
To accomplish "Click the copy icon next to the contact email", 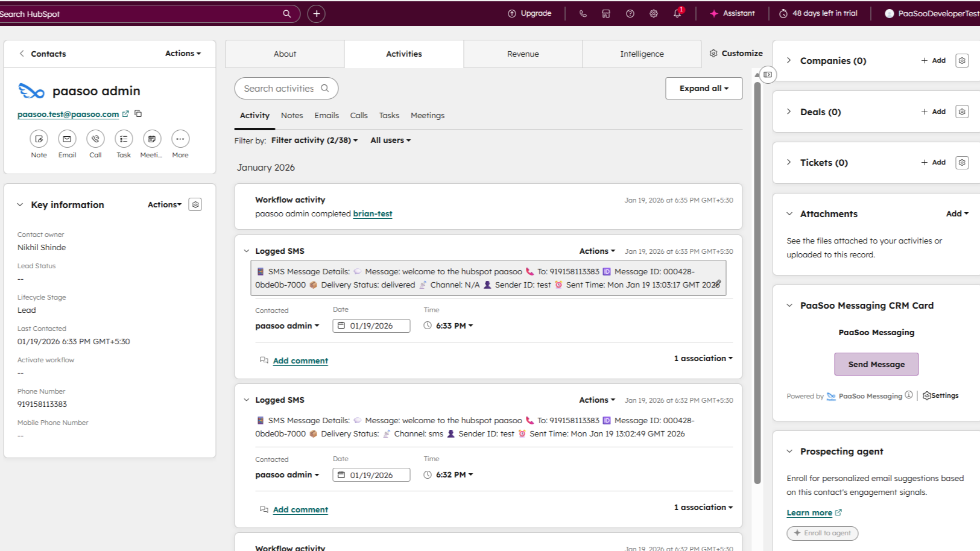I will [138, 113].
